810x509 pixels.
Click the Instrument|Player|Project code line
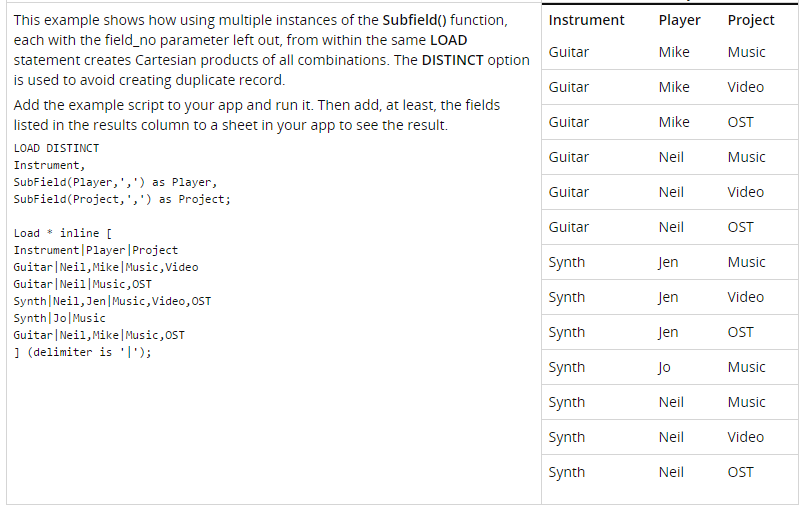96,250
